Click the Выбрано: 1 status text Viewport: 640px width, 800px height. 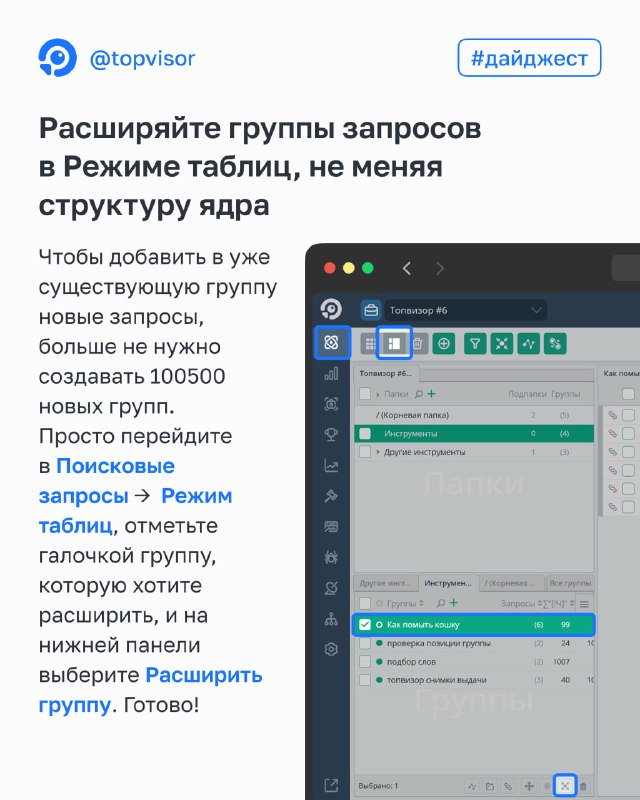[378, 786]
